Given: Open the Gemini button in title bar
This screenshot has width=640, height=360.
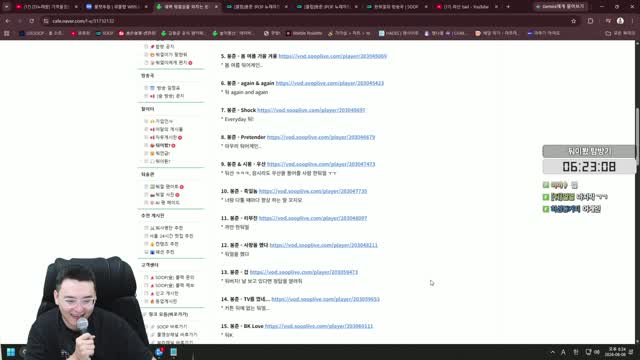Looking at the screenshot, I should pyautogui.click(x=561, y=7).
